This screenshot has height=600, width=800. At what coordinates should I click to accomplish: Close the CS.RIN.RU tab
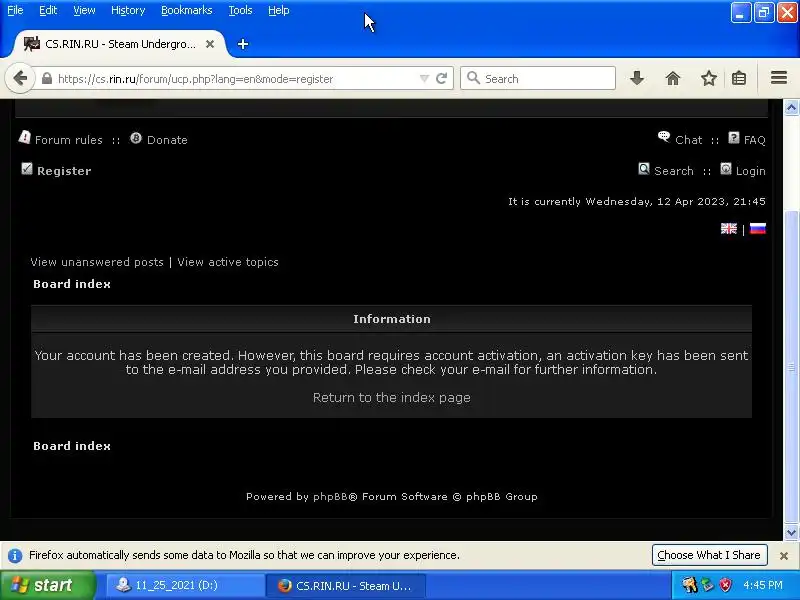coord(210,44)
